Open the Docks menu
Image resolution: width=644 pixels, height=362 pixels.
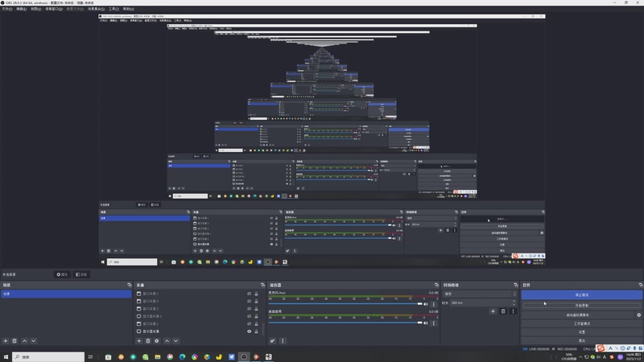pyautogui.click(x=54, y=9)
